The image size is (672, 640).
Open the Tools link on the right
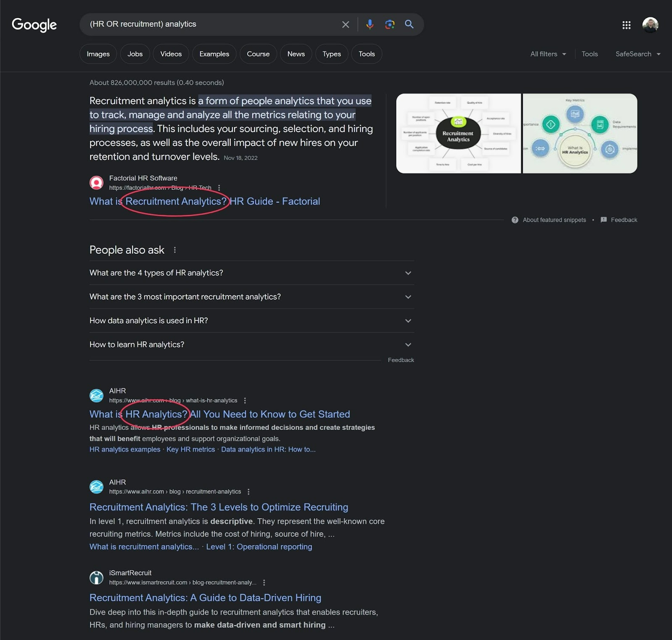tap(590, 54)
